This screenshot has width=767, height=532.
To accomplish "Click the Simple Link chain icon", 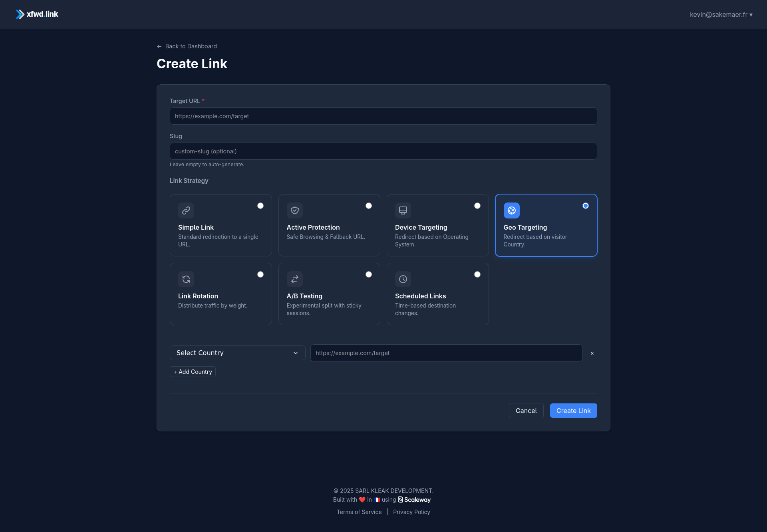I will 186,210.
